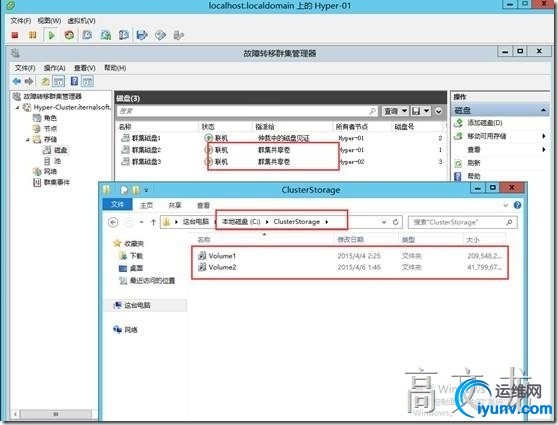Click the explorer Up arrow button
This screenshot has height=425, width=558.
click(153, 222)
